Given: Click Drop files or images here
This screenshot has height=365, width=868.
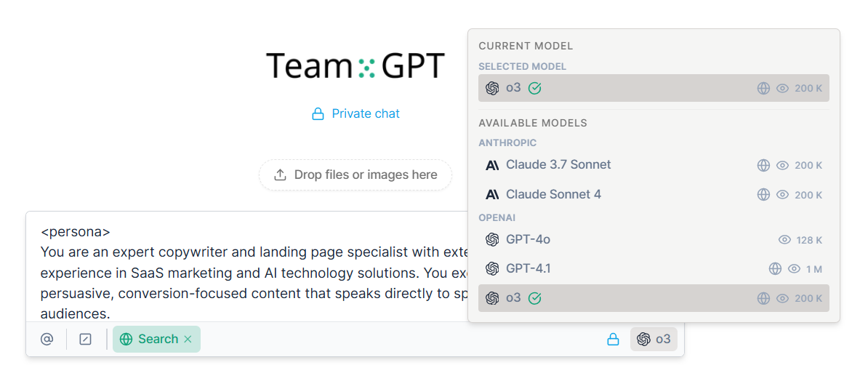Looking at the screenshot, I should 355,175.
